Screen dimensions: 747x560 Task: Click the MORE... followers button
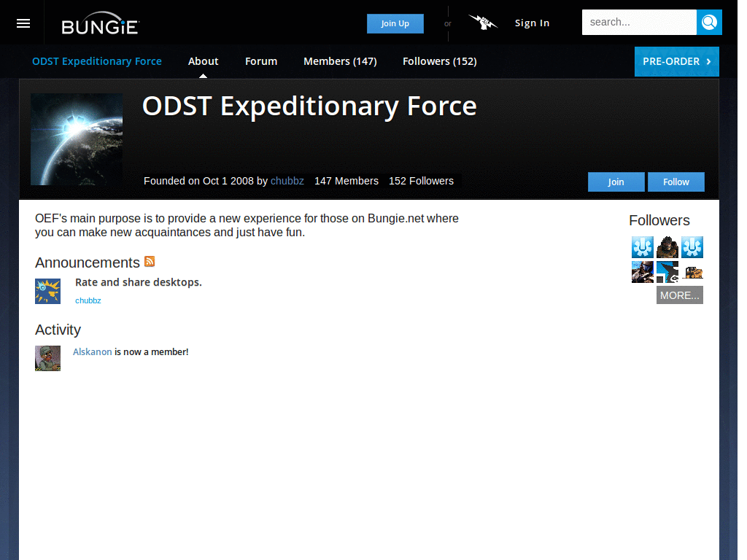tap(680, 295)
